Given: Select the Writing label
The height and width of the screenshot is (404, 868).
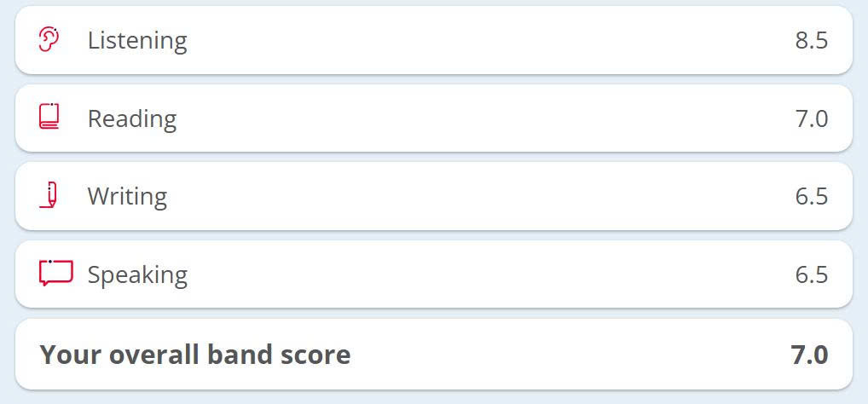Looking at the screenshot, I should click(x=127, y=196).
